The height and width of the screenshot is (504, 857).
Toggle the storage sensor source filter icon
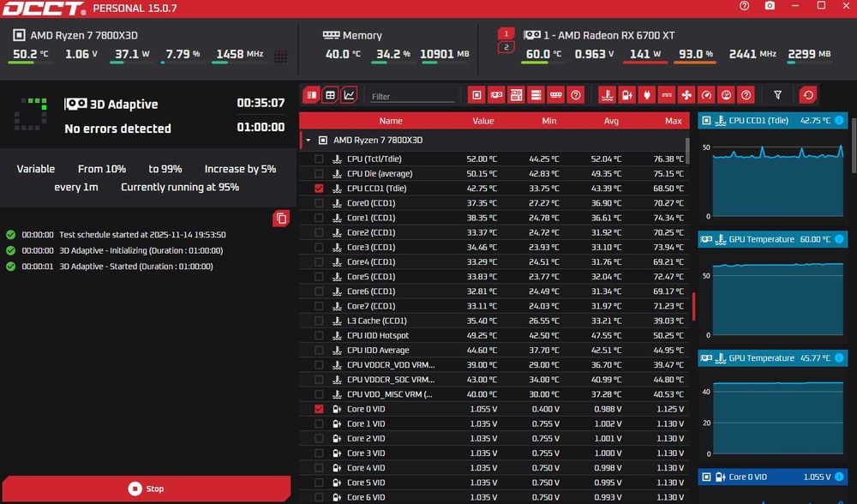point(536,95)
